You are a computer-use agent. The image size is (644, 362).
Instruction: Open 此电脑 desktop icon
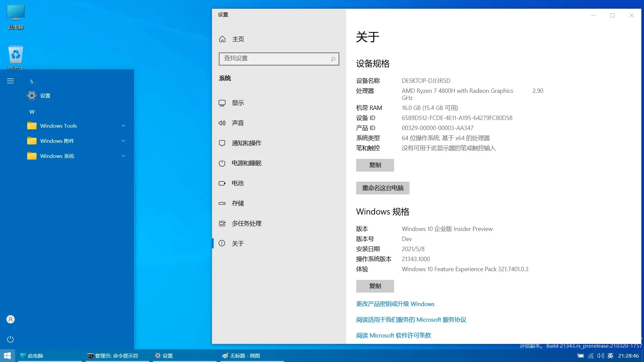[x=16, y=17]
